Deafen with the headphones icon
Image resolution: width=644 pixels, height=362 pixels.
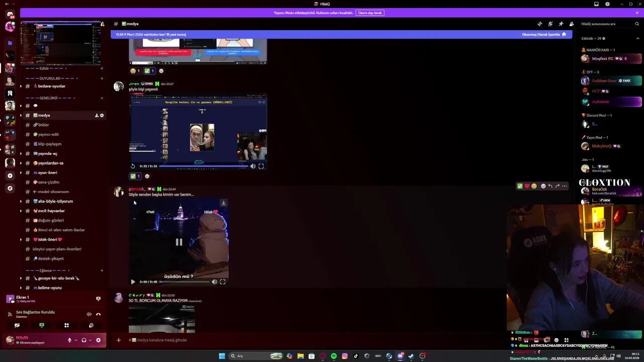point(84,340)
